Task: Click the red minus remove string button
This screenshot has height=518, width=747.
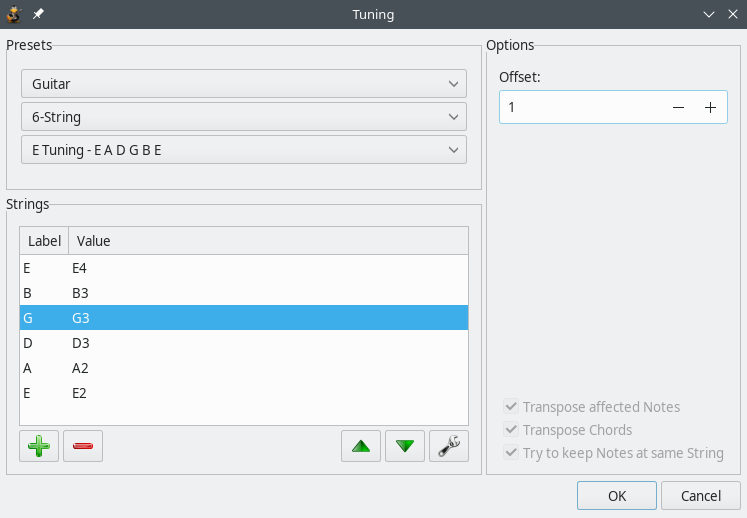Action: [x=83, y=446]
